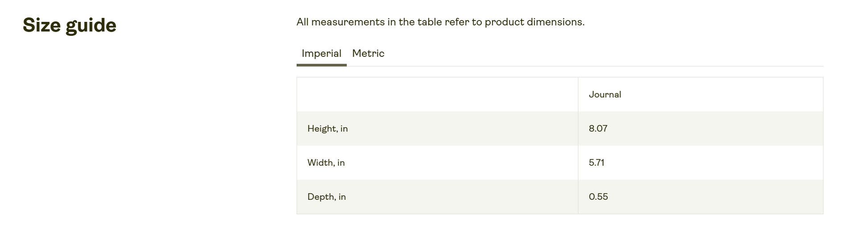Click the shaded Depth row background
This screenshot has height=247, width=868.
(560, 197)
